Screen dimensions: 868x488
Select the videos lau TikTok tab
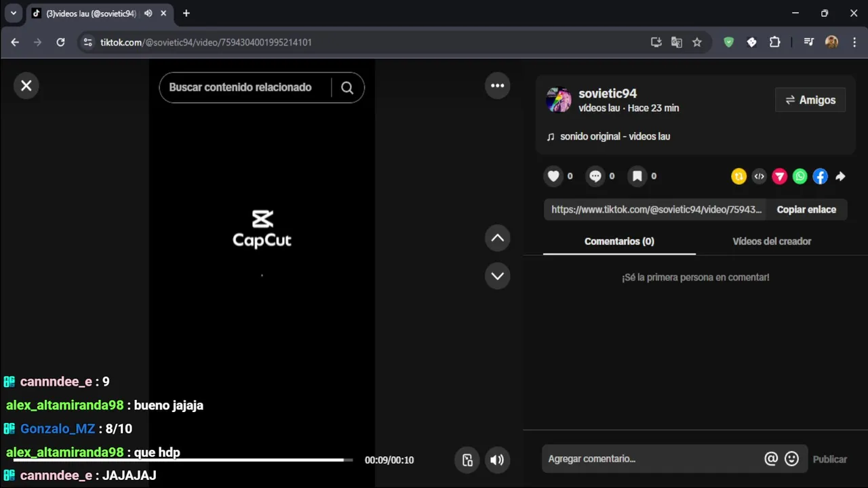click(92, 14)
